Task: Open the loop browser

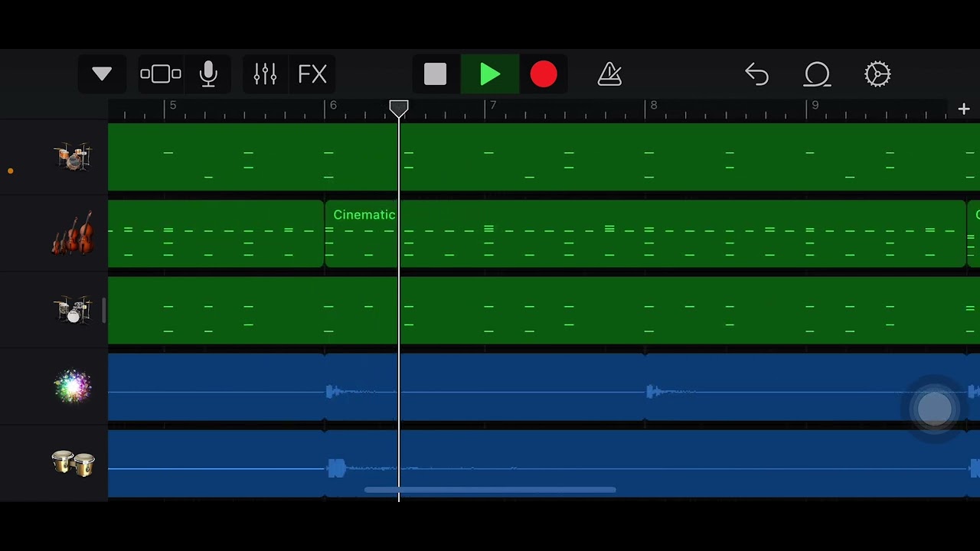Action: (817, 74)
